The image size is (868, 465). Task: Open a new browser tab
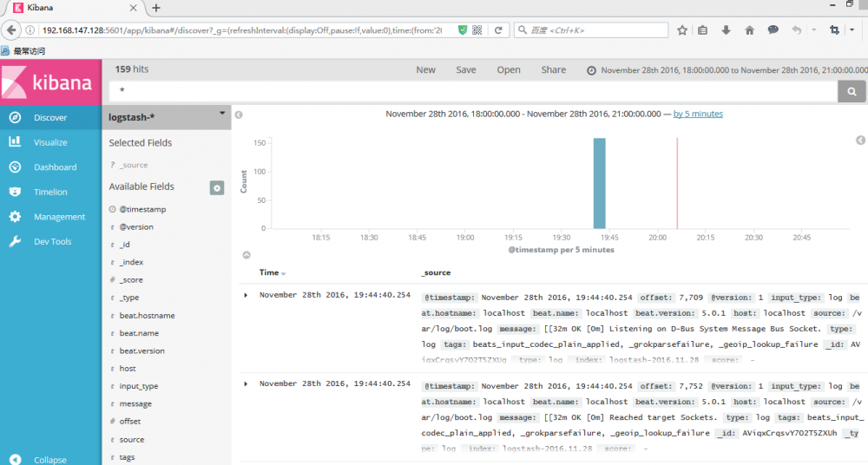pyautogui.click(x=156, y=8)
